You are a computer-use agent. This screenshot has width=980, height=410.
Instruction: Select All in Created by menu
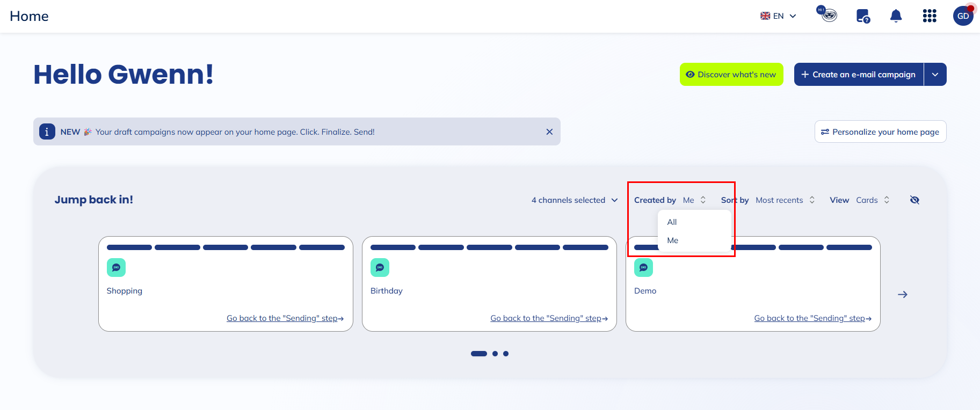(x=672, y=222)
